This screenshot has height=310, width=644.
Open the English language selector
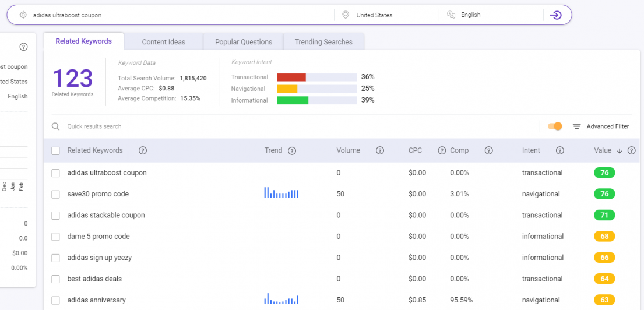tap(491, 15)
